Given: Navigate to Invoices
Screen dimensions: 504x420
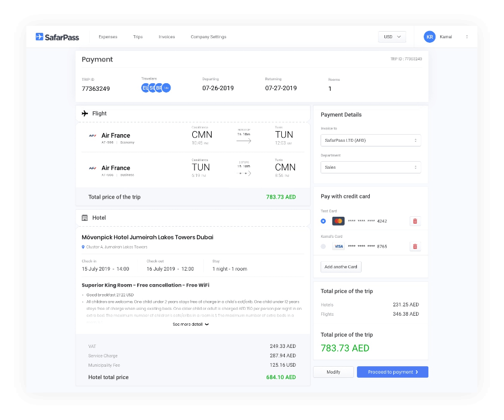Looking at the screenshot, I should (x=167, y=37).
